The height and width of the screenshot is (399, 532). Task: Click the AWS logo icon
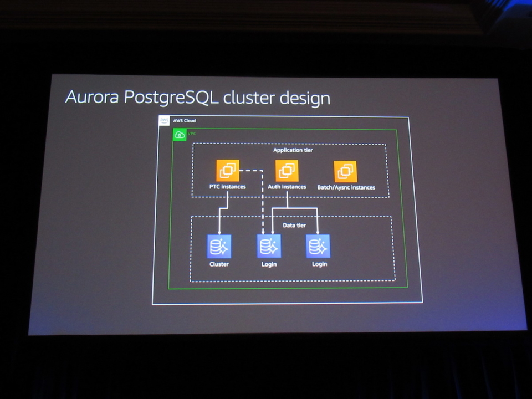coord(164,120)
